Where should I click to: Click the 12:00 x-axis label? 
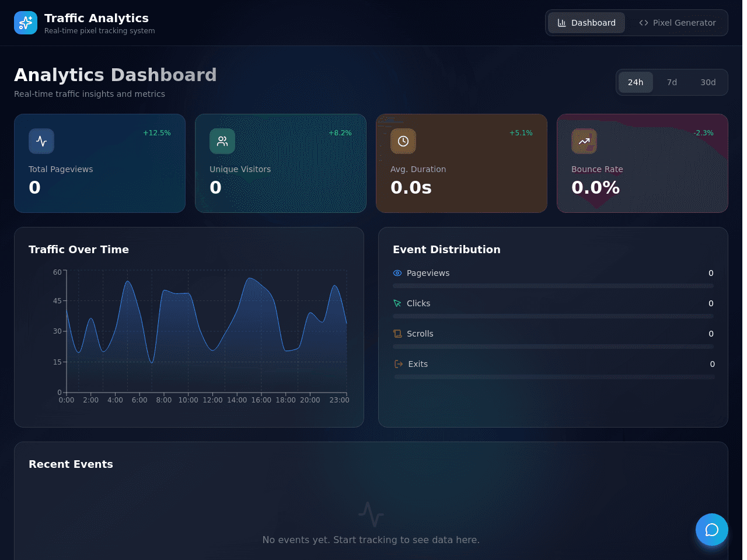[x=212, y=400]
